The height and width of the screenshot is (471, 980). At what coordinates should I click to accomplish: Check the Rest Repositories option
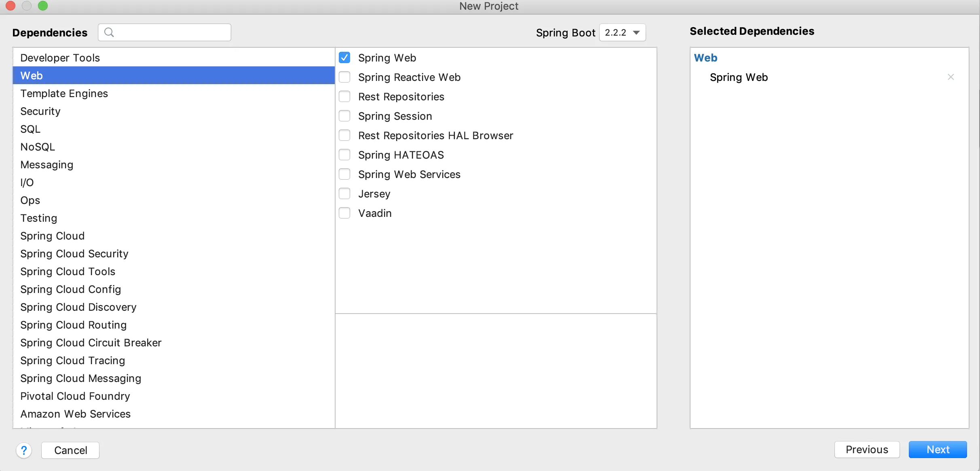coord(344,97)
